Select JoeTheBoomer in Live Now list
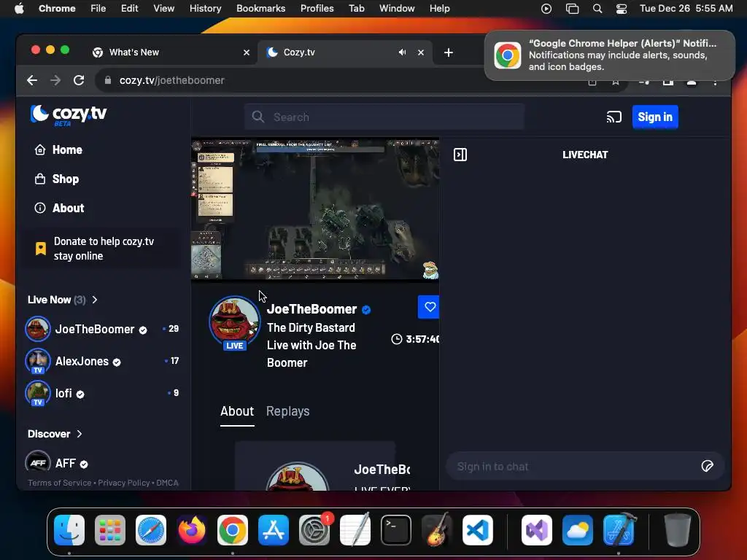 (102, 329)
